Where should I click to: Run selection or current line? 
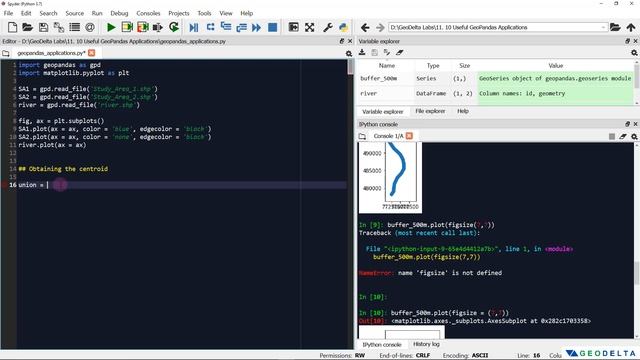(158, 27)
